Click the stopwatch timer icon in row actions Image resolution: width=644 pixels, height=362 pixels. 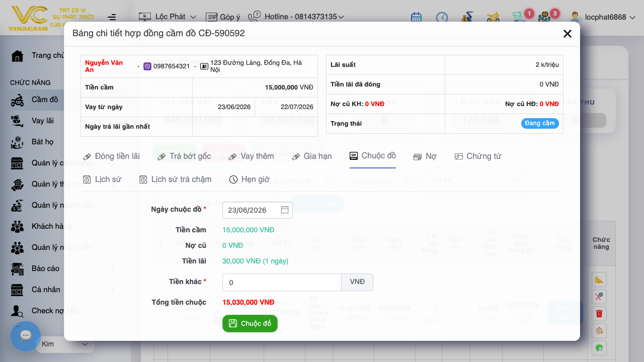pyautogui.click(x=599, y=331)
